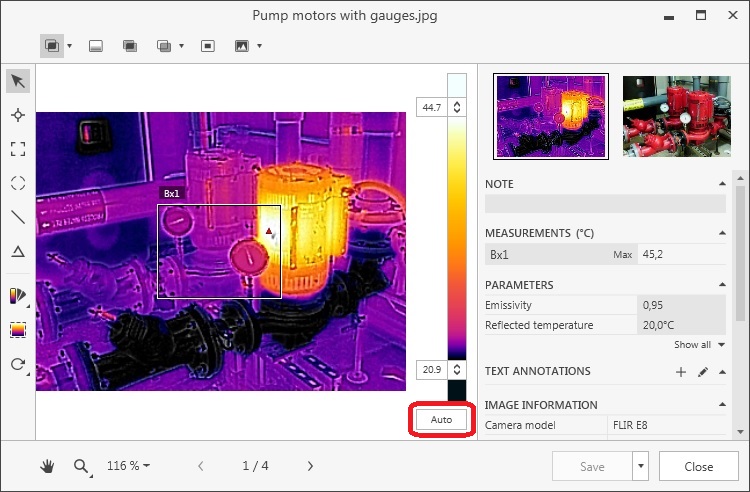
Task: Collapse the MEASUREMENTS section
Action: pos(722,233)
